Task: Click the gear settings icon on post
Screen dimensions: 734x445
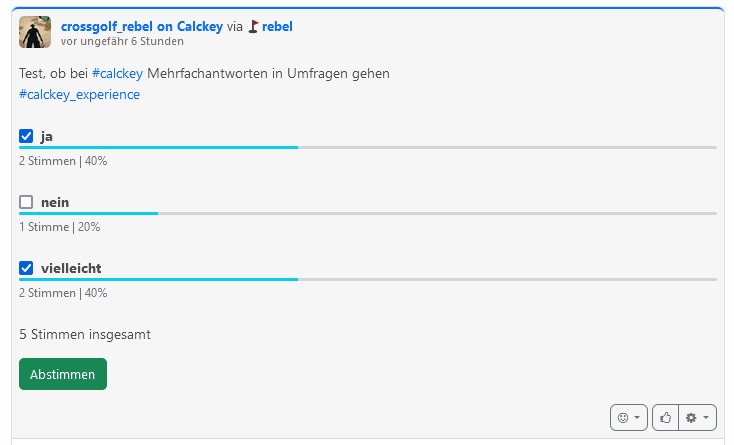Action: pyautogui.click(x=692, y=417)
